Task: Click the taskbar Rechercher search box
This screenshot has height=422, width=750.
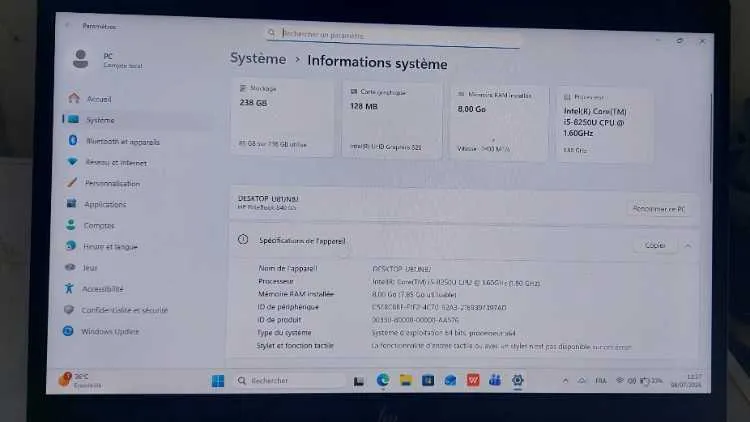Action: click(x=290, y=381)
